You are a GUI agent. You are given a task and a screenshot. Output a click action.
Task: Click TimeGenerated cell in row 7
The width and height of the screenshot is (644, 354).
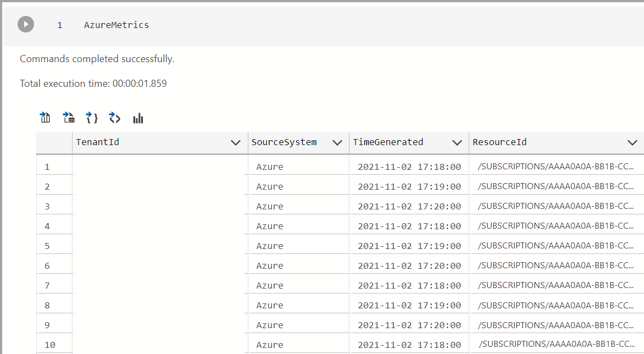[x=409, y=286]
